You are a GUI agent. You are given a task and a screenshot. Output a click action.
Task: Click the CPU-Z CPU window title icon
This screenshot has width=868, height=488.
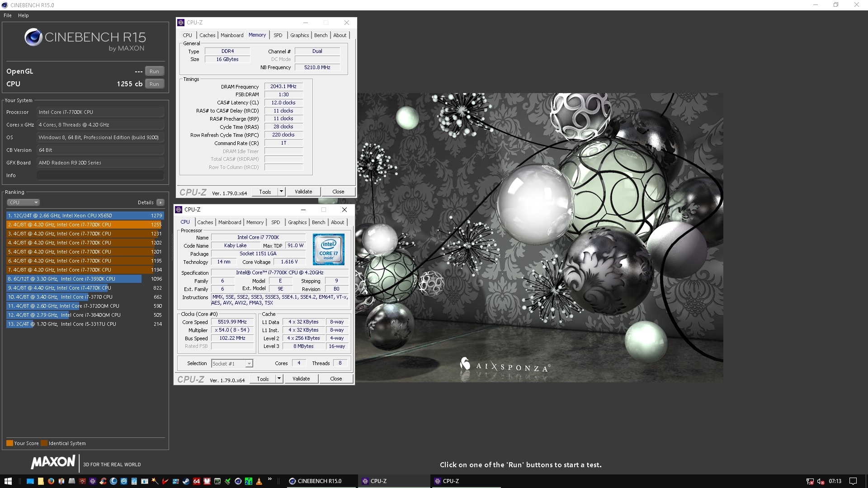coord(179,210)
